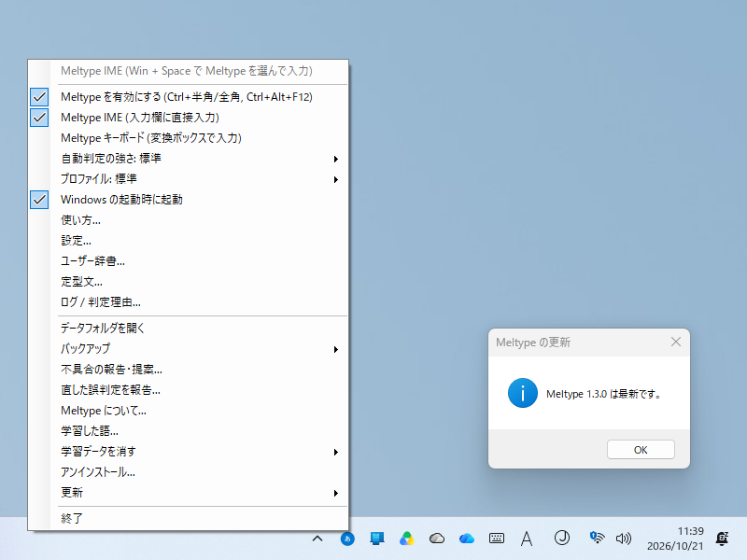Screen dimensions: 747x560
Task: Expand プロファイル: 標準 submenu arrow
Action: [x=336, y=179]
